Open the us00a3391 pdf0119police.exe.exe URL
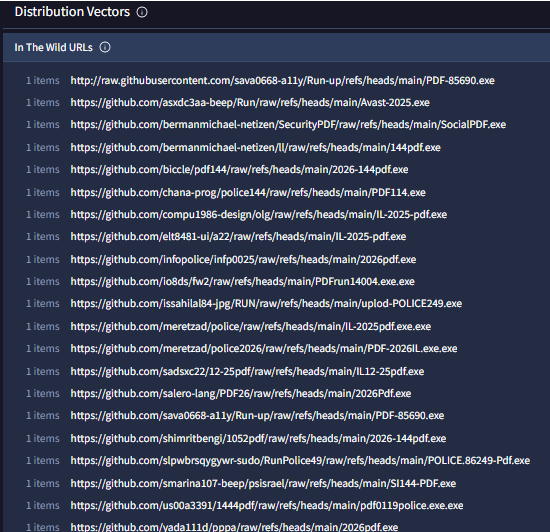This screenshot has height=532, width=550. coord(267,506)
